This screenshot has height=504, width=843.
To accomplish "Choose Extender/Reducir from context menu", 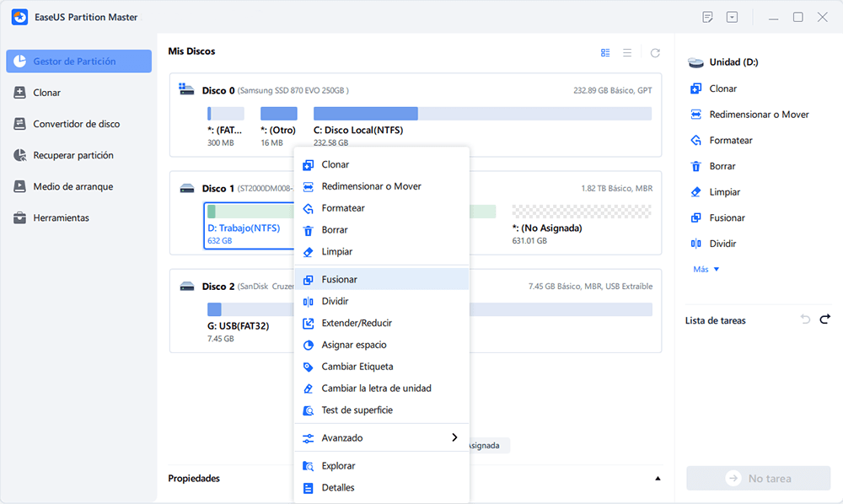I will pos(382,323).
